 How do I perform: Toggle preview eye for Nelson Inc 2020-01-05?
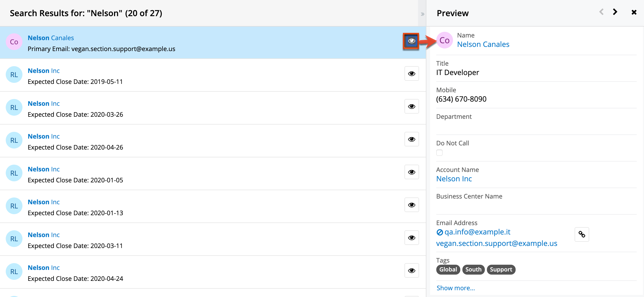click(x=411, y=172)
